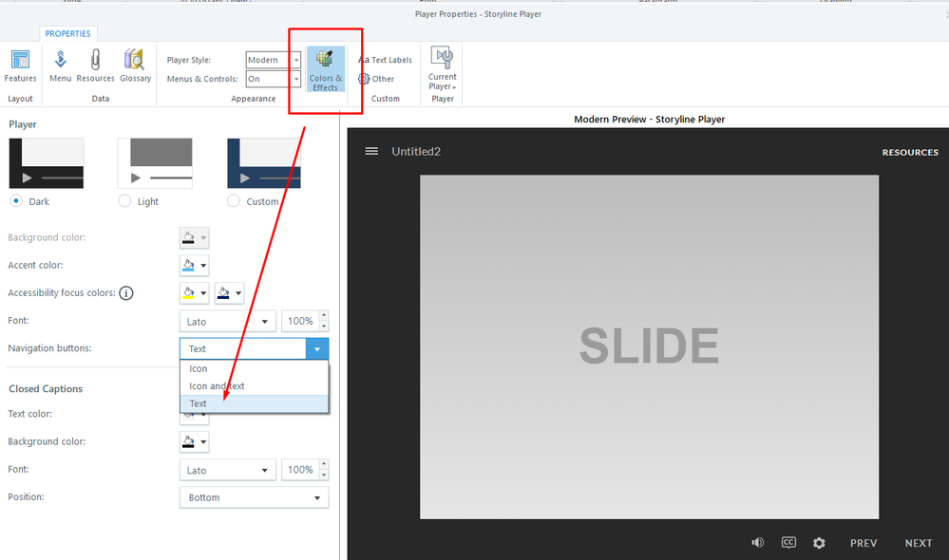
Task: Select the Dark player theme
Action: click(16, 201)
